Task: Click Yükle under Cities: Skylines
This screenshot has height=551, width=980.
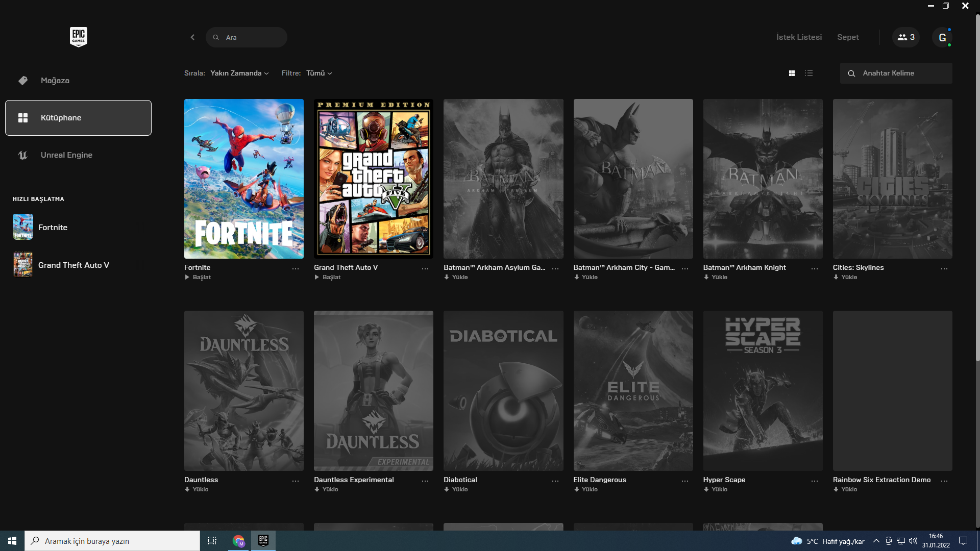Action: [x=845, y=277]
